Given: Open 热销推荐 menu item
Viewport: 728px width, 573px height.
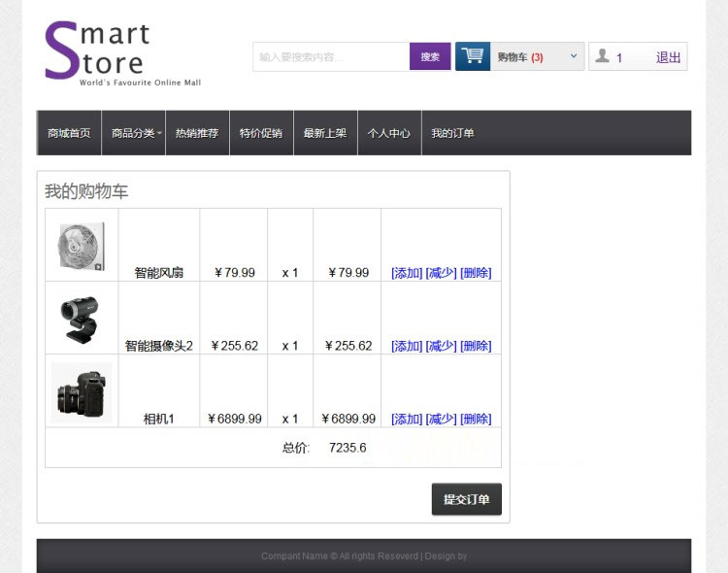Looking at the screenshot, I should (197, 133).
